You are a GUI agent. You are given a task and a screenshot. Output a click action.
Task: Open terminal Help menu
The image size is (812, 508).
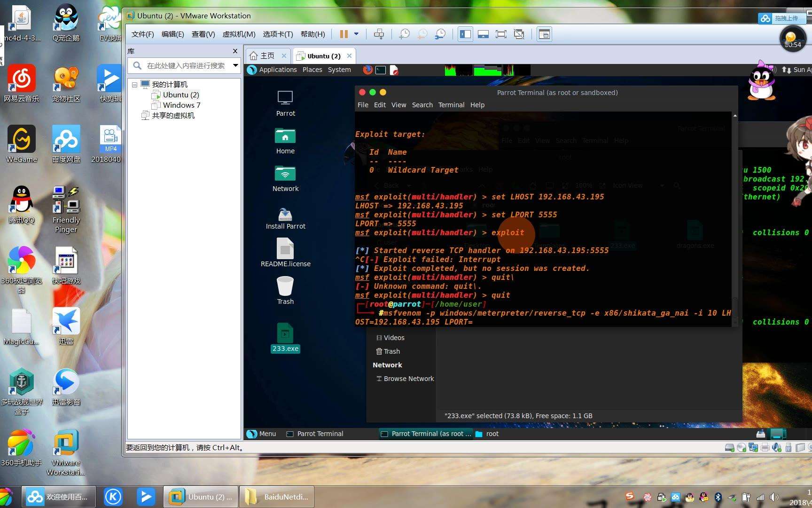coord(477,105)
